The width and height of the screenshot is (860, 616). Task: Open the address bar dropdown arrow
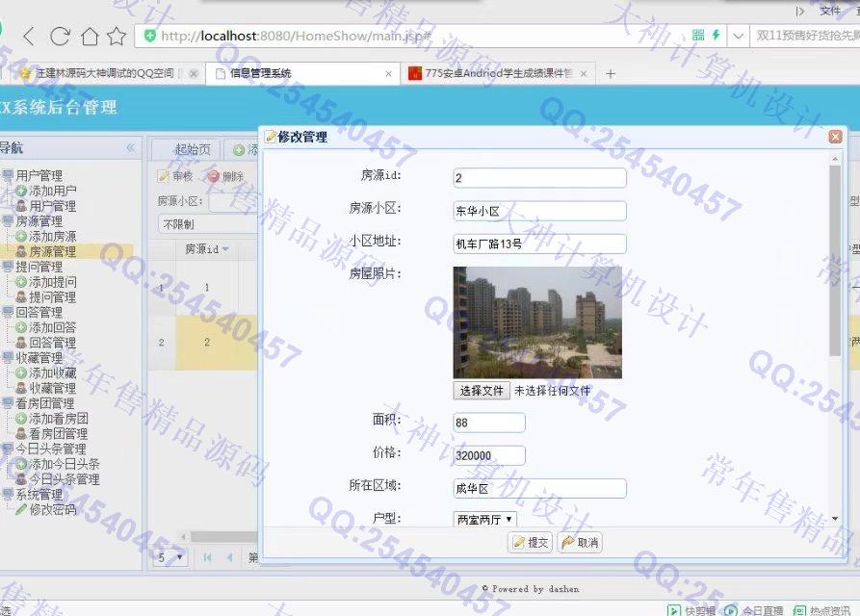[x=739, y=37]
